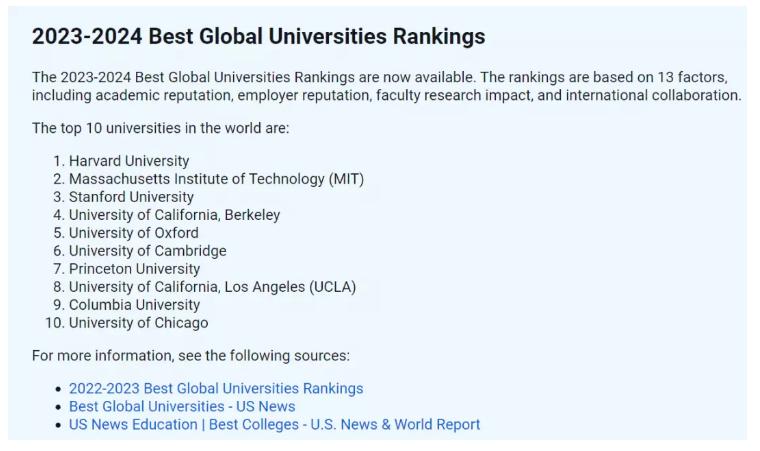Click the (UCLA) abbreviation in the list

point(332,287)
